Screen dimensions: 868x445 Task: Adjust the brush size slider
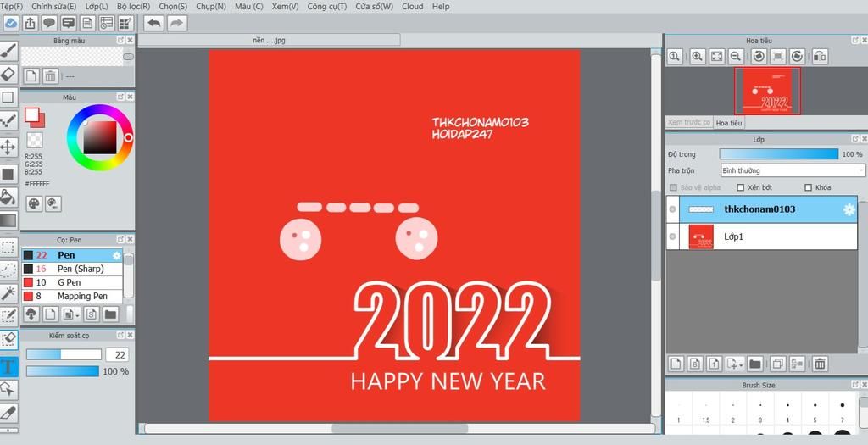[x=64, y=355]
